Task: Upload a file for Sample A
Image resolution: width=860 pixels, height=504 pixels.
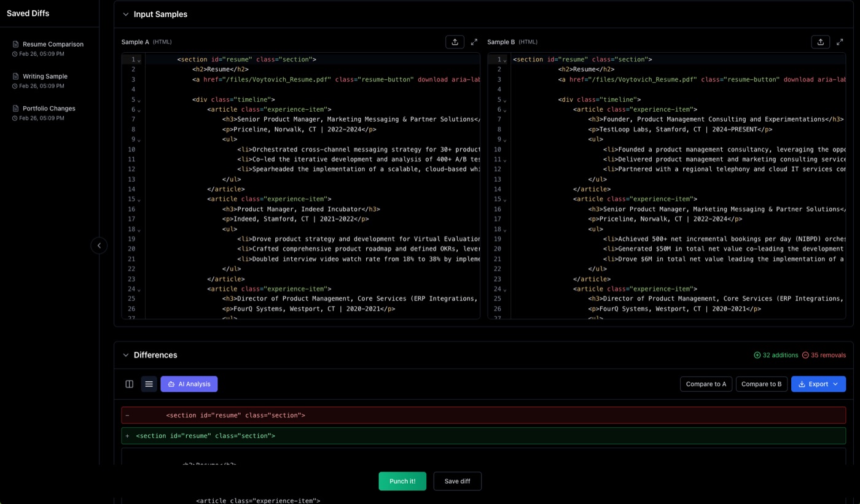Action: tap(455, 42)
